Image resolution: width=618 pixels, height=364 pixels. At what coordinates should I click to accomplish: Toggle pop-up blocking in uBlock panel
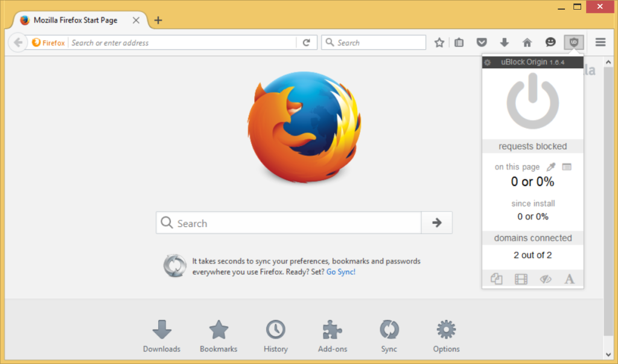tap(496, 278)
